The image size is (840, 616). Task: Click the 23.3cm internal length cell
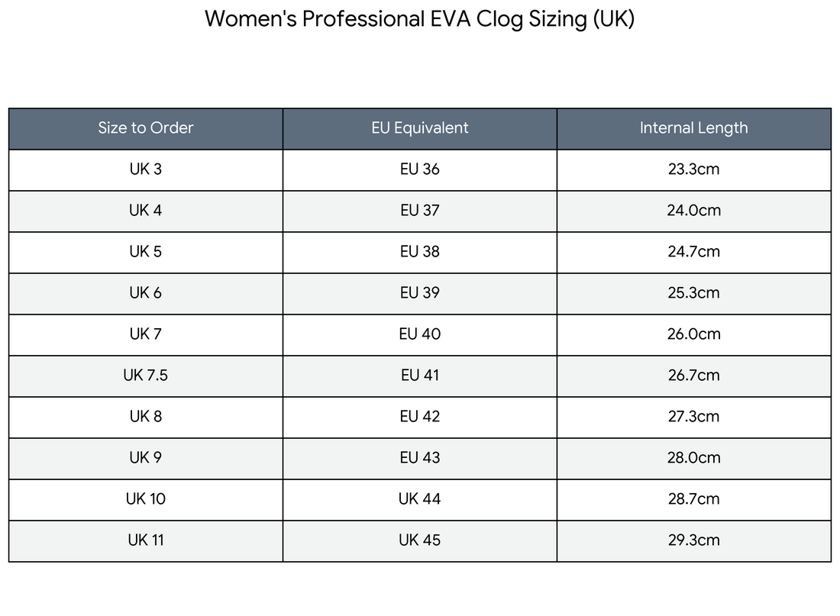[x=693, y=169]
